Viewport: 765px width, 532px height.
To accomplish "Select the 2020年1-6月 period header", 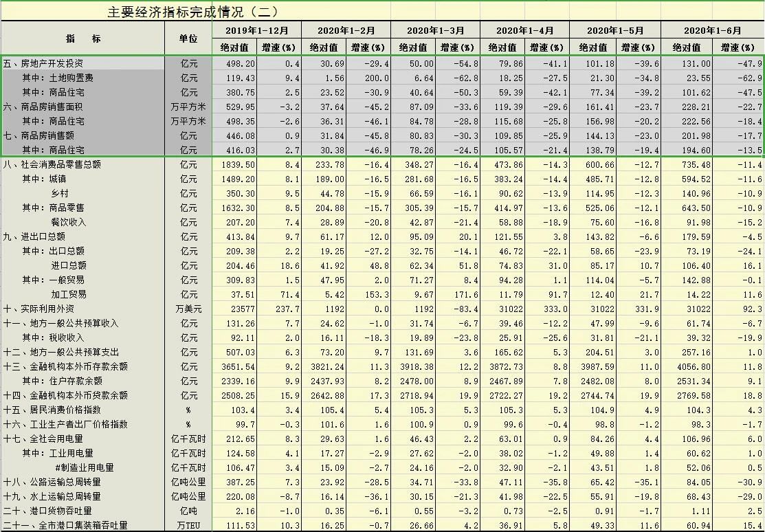I will 712,30.
